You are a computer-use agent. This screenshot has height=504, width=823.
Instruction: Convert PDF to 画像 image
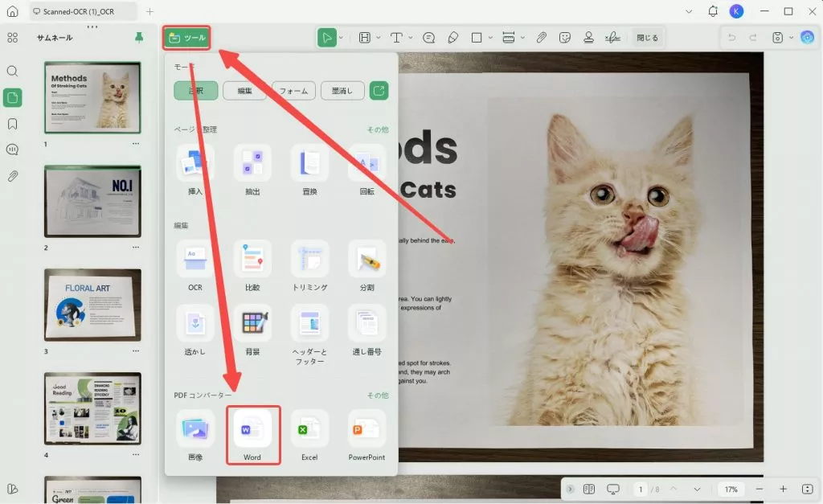pyautogui.click(x=195, y=435)
